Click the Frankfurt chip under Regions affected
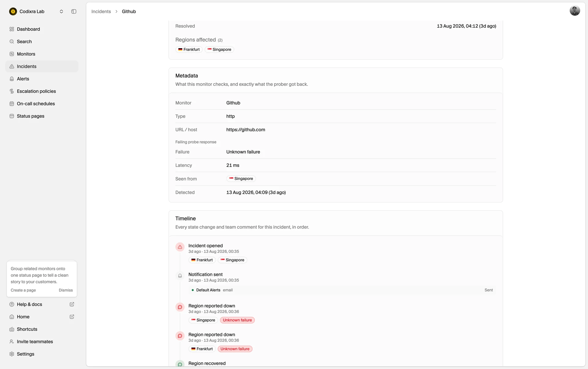The image size is (588, 369). coord(189,49)
